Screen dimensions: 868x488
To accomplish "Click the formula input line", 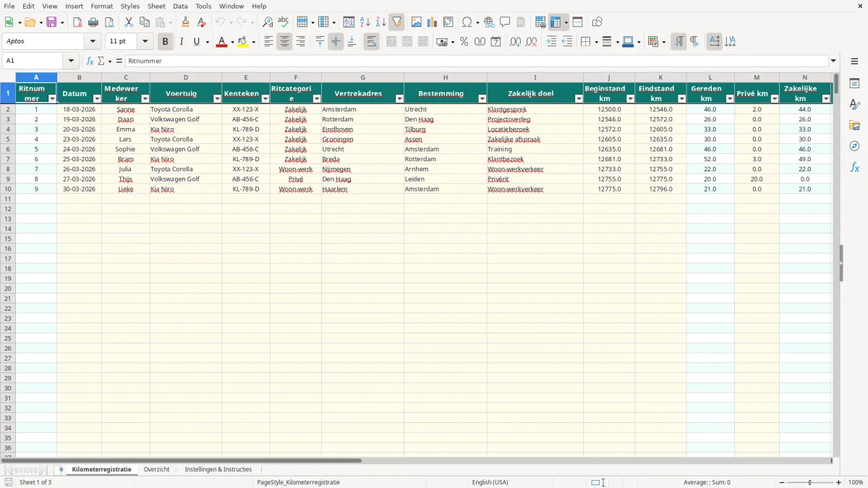I will (x=476, y=61).
